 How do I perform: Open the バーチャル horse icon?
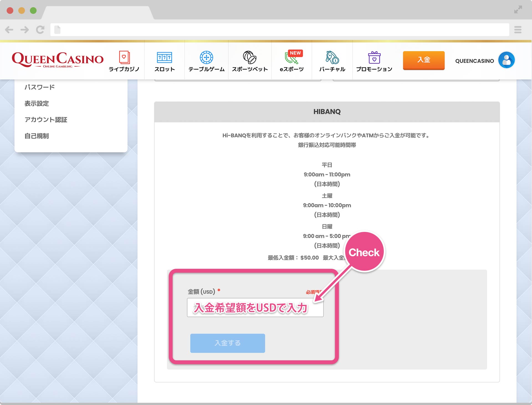click(332, 57)
